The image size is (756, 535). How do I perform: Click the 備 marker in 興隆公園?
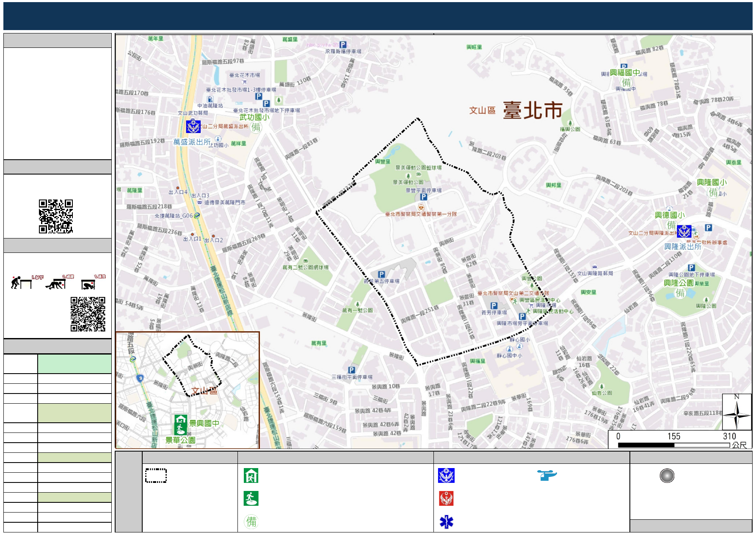[680, 293]
